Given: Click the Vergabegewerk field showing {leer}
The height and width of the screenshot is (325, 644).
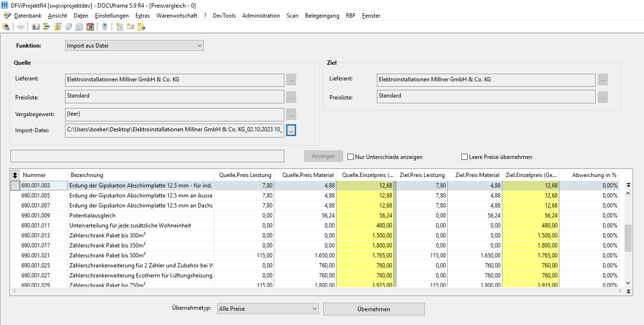Looking at the screenshot, I should click(x=174, y=114).
